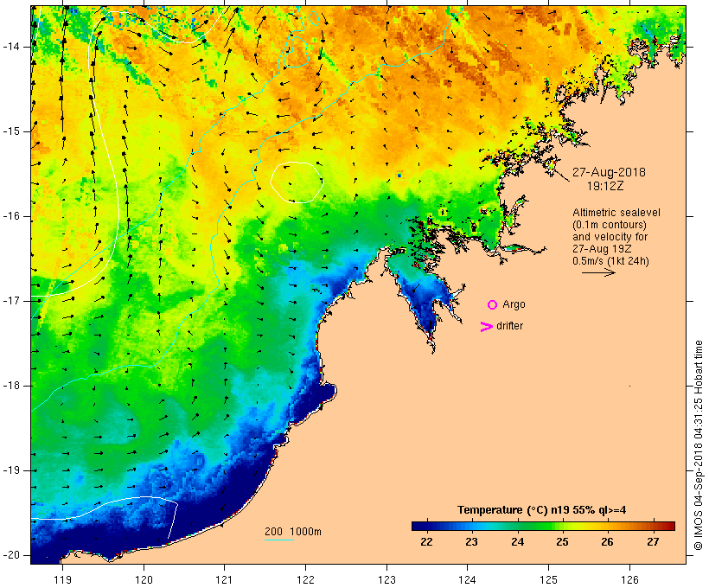The height and width of the screenshot is (588, 709).
Task: Click the latitude label -17
Action: (11, 301)
